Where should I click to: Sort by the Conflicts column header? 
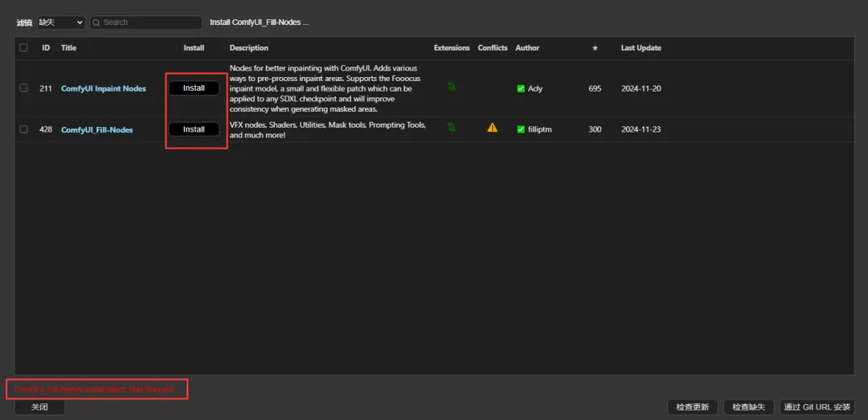(493, 48)
